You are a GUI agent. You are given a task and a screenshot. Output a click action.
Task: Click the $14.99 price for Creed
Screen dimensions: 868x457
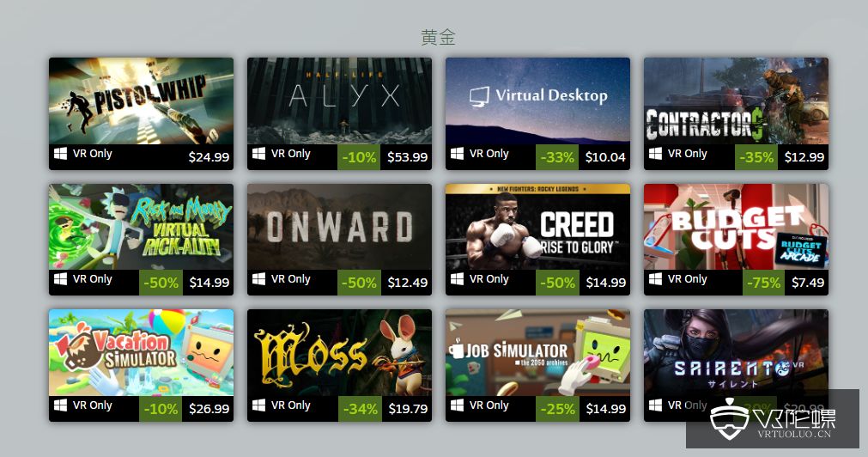pyautogui.click(x=605, y=283)
